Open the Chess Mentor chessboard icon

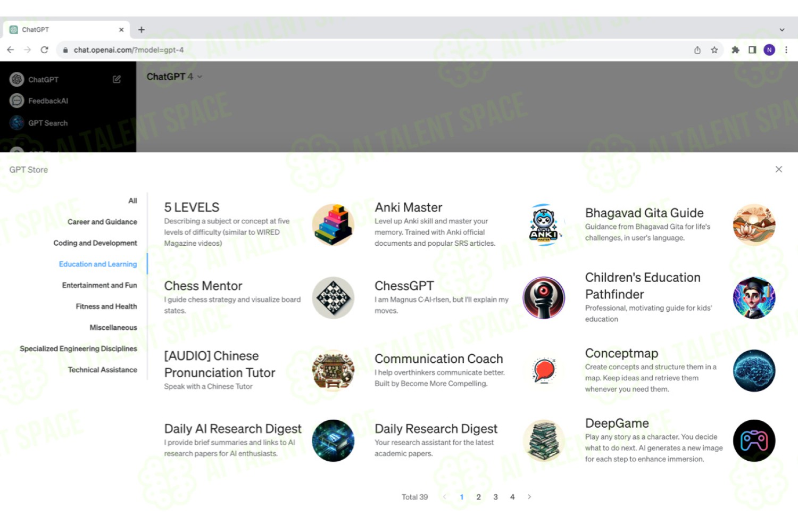pyautogui.click(x=333, y=298)
